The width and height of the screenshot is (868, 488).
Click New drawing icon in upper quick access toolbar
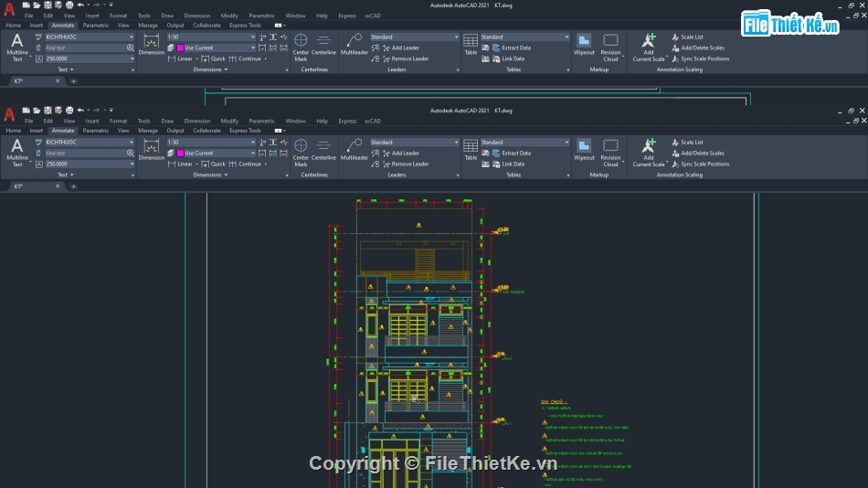point(26,5)
